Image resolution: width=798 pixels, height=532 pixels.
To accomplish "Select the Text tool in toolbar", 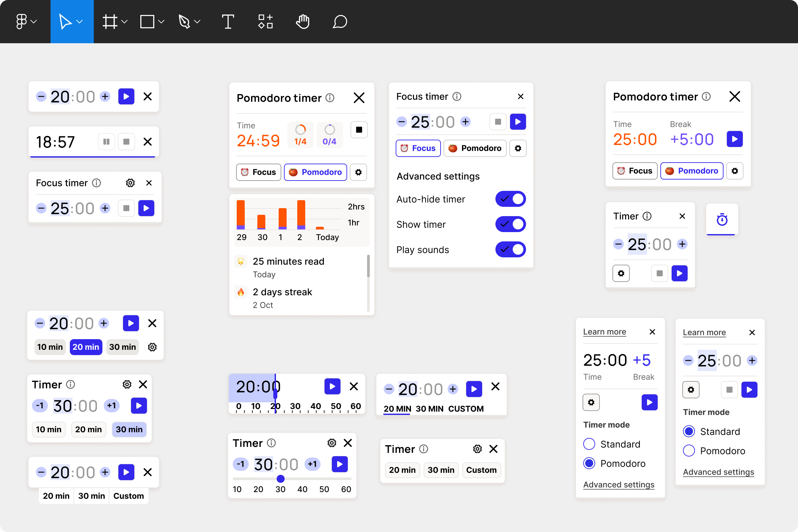I will click(x=228, y=22).
